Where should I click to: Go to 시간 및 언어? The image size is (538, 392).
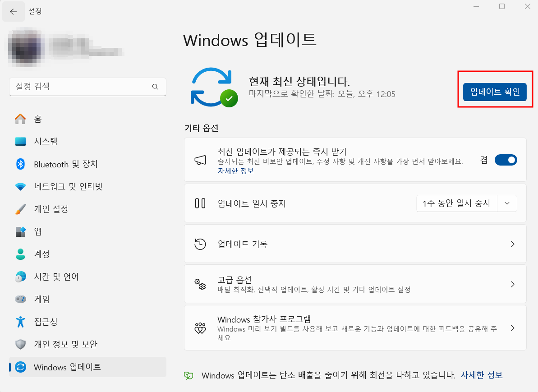click(x=87, y=277)
